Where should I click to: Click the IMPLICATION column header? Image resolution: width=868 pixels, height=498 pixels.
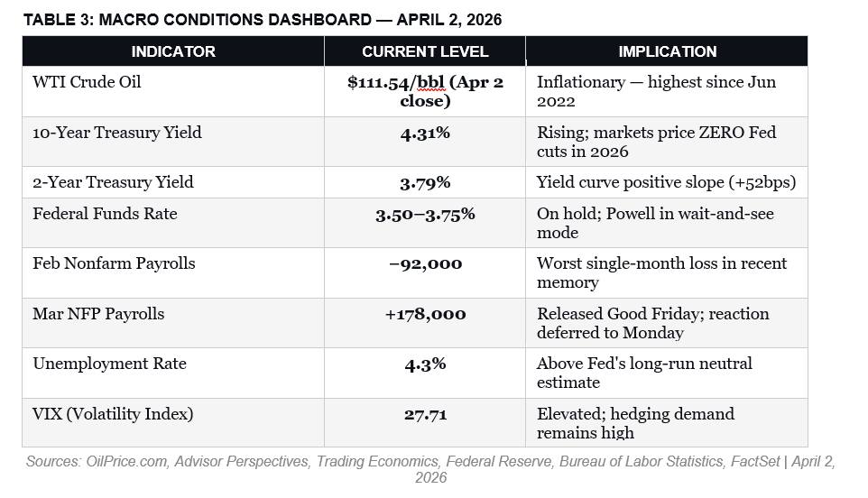coord(667,51)
